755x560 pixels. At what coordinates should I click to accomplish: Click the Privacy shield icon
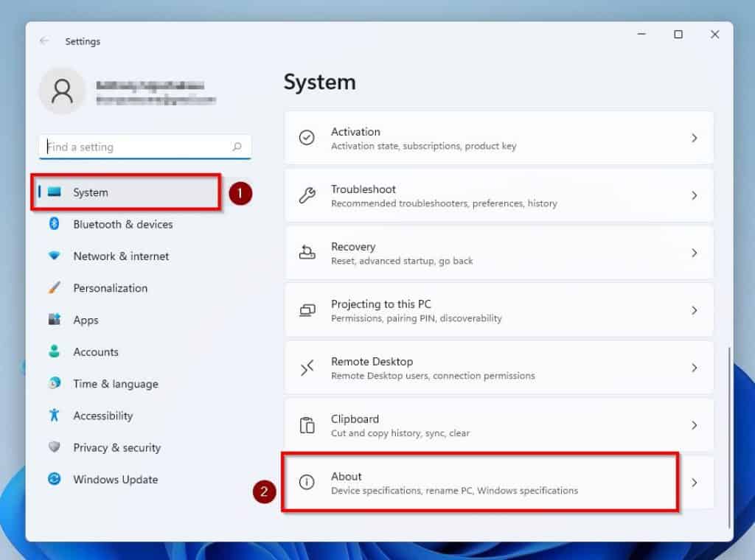(x=55, y=447)
